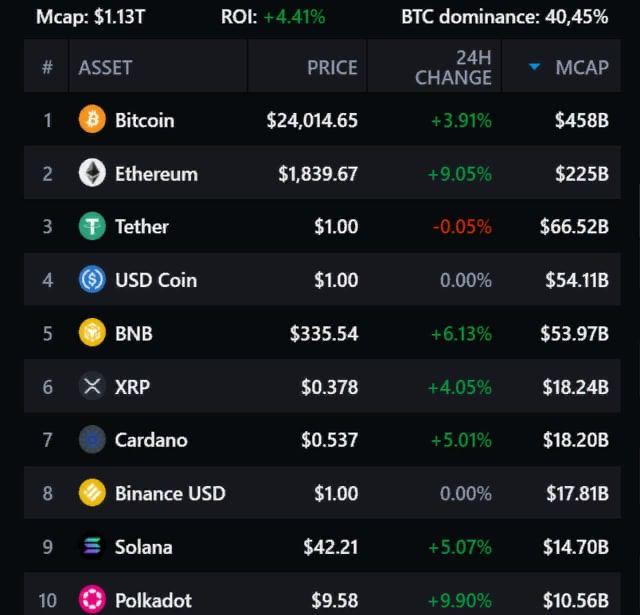Screen dimensions: 640x615
Task: Click the USD Coin logo icon
Action: [x=92, y=280]
